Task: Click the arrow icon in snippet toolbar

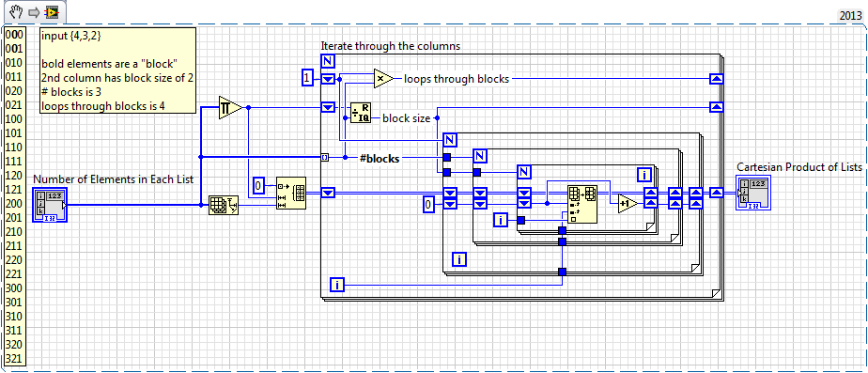Action: tap(34, 12)
